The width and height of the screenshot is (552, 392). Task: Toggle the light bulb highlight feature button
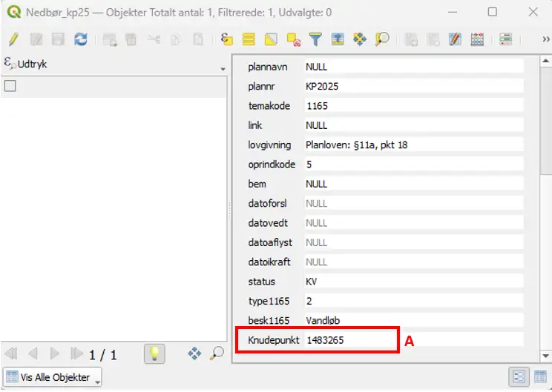tap(154, 353)
